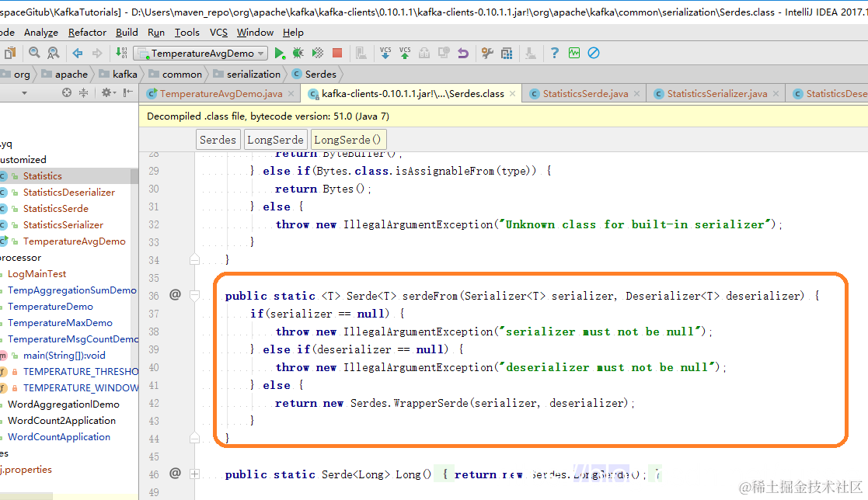Image resolution: width=868 pixels, height=500 pixels.
Task: Start debugging with the bug icon
Action: pyautogui.click(x=298, y=53)
